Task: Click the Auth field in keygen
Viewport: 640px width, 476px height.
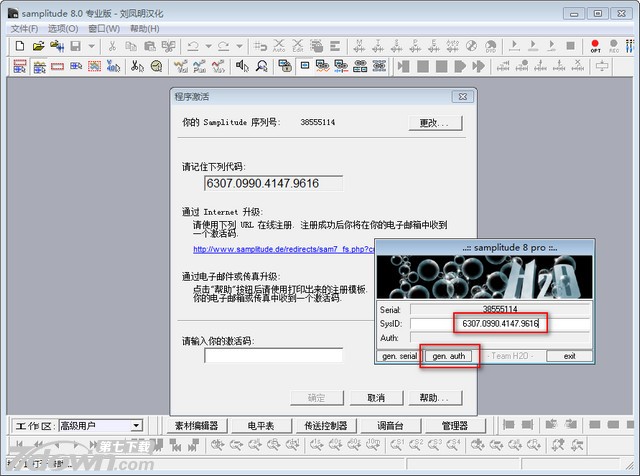Action: click(x=500, y=338)
